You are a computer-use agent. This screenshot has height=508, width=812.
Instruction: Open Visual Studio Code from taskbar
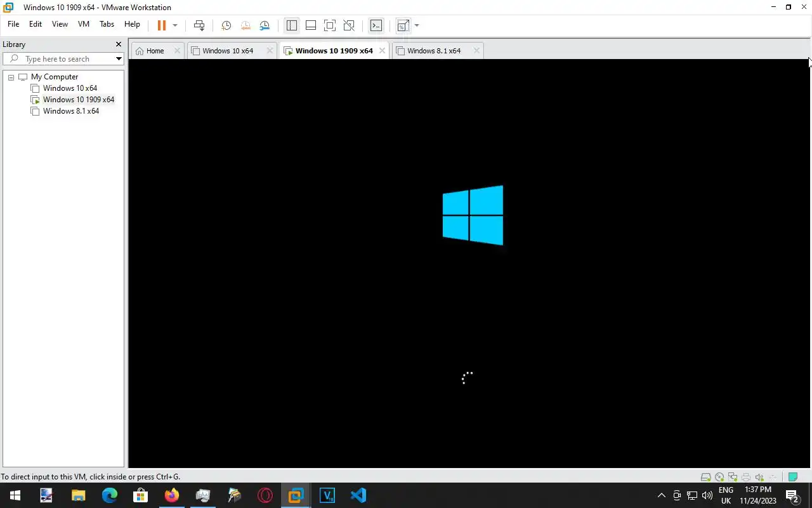(358, 495)
